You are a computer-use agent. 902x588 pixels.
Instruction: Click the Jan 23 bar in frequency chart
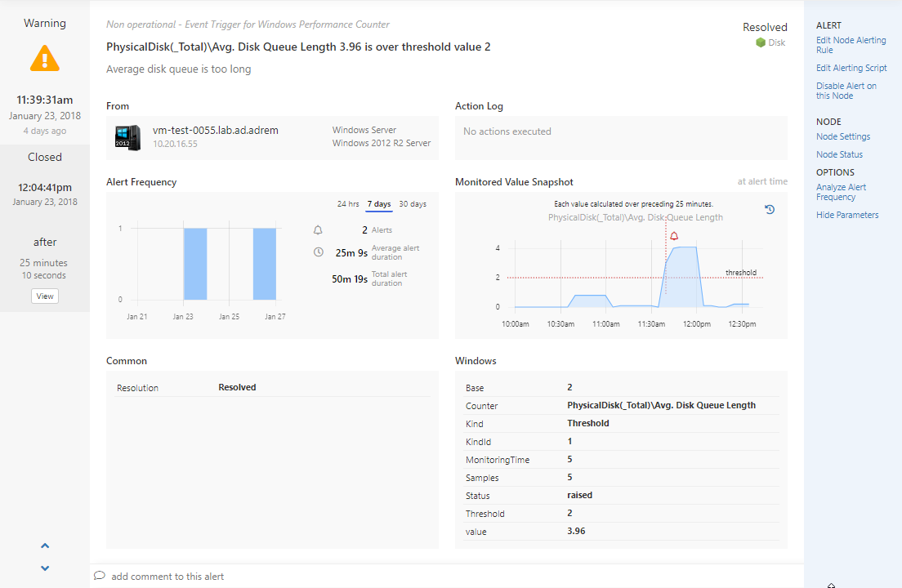click(195, 264)
